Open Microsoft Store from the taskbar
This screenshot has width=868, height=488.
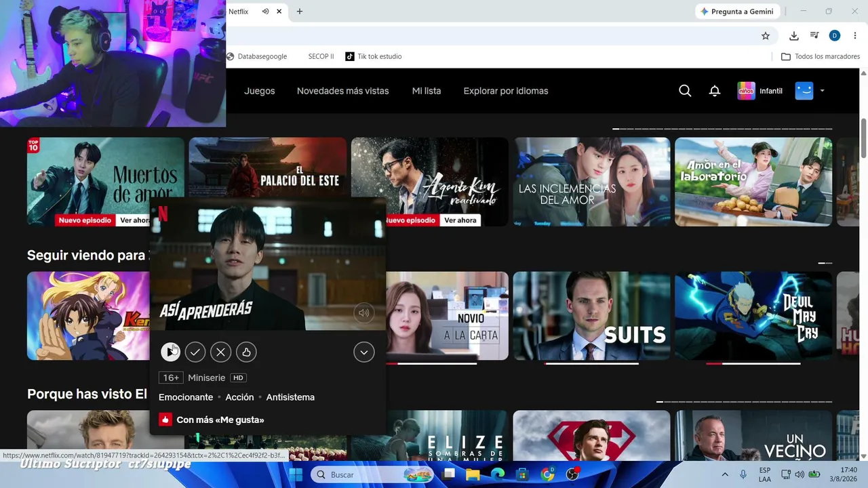tap(521, 474)
